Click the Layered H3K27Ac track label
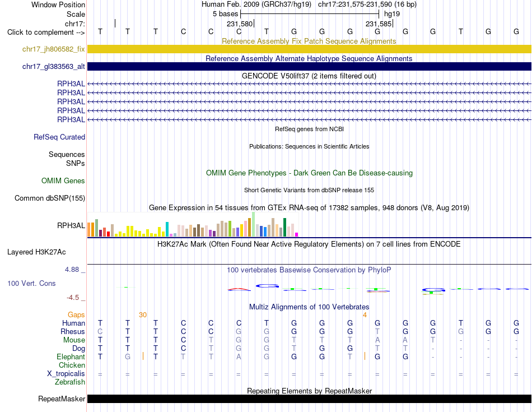The width and height of the screenshot is (532, 412). pyautogui.click(x=36, y=252)
